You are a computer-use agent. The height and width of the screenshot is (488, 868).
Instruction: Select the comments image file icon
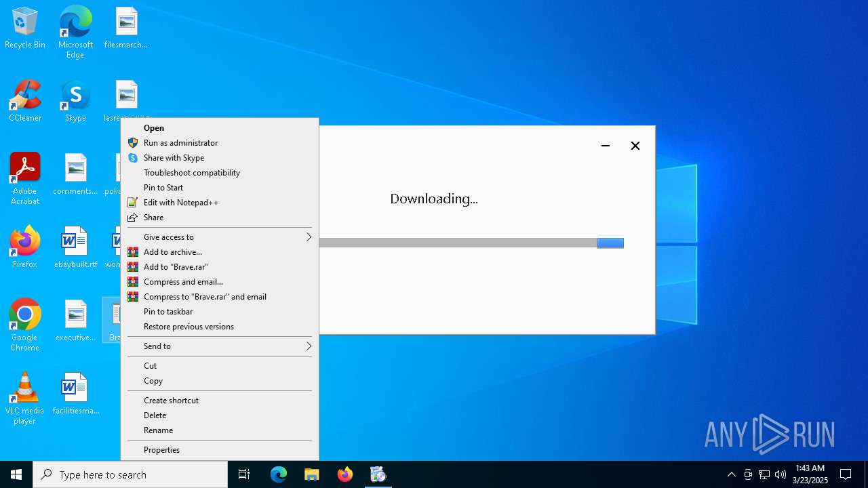[75, 175]
